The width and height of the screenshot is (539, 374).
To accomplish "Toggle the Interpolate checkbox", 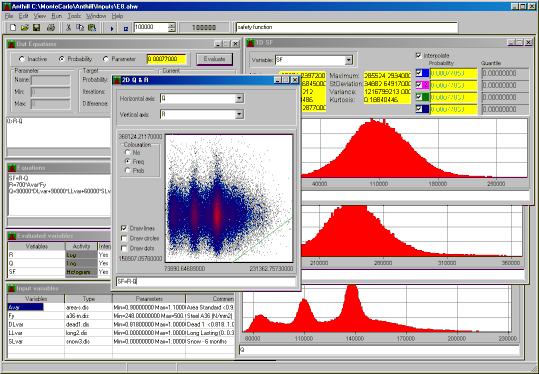I will click(418, 55).
